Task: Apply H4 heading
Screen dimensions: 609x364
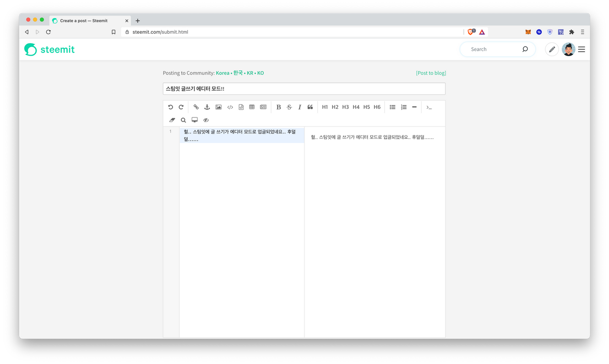Action: coord(356,107)
